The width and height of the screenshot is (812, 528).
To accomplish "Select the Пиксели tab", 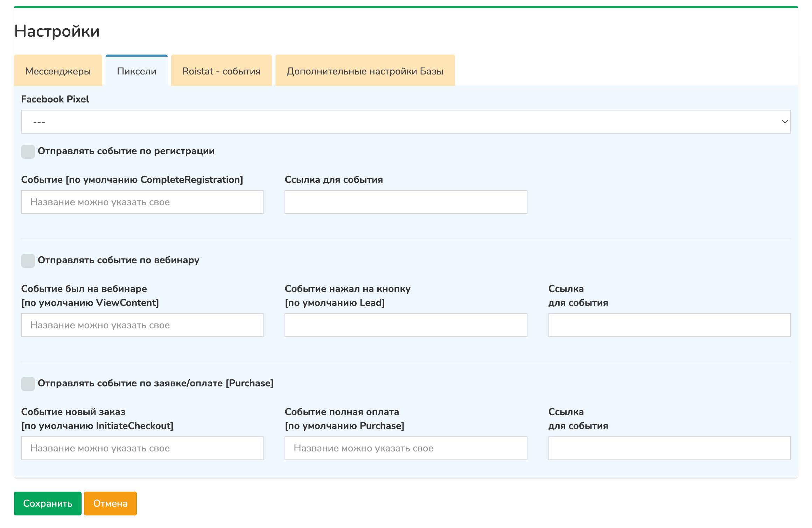I will (136, 71).
